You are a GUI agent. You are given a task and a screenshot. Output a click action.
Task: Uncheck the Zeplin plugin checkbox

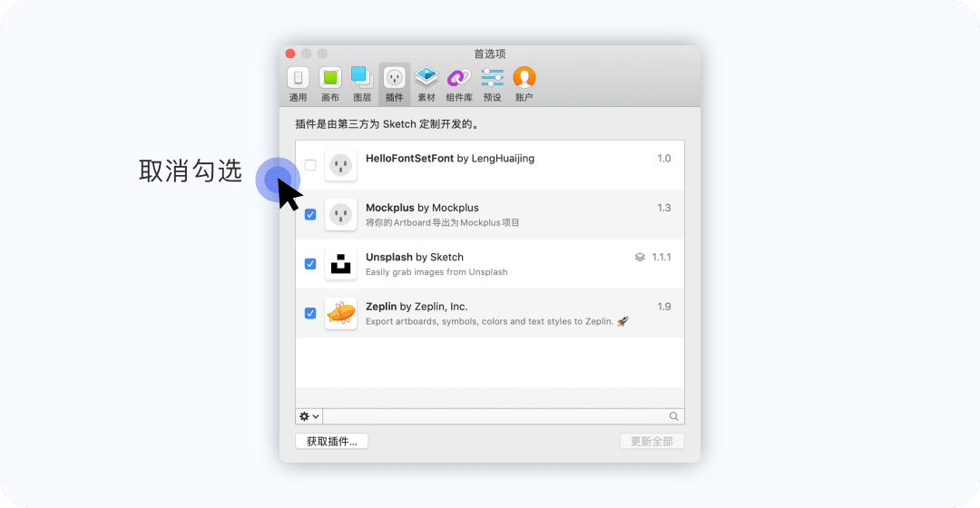pyautogui.click(x=310, y=313)
